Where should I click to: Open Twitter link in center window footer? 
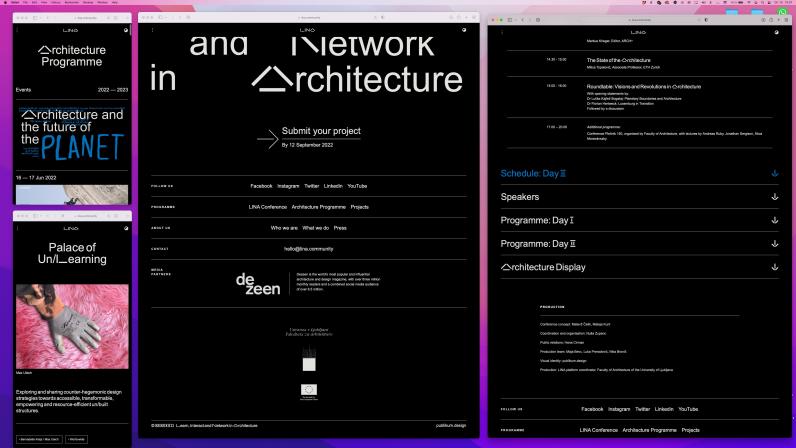pos(312,186)
